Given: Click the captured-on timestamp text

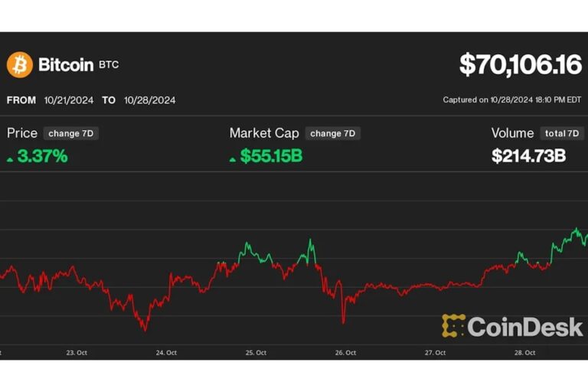Looking at the screenshot, I should point(512,100).
